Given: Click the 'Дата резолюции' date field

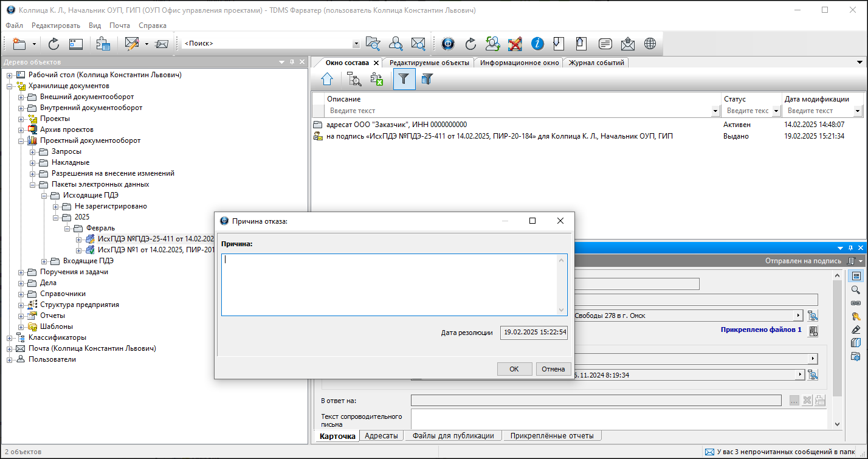Looking at the screenshot, I should click(534, 333).
